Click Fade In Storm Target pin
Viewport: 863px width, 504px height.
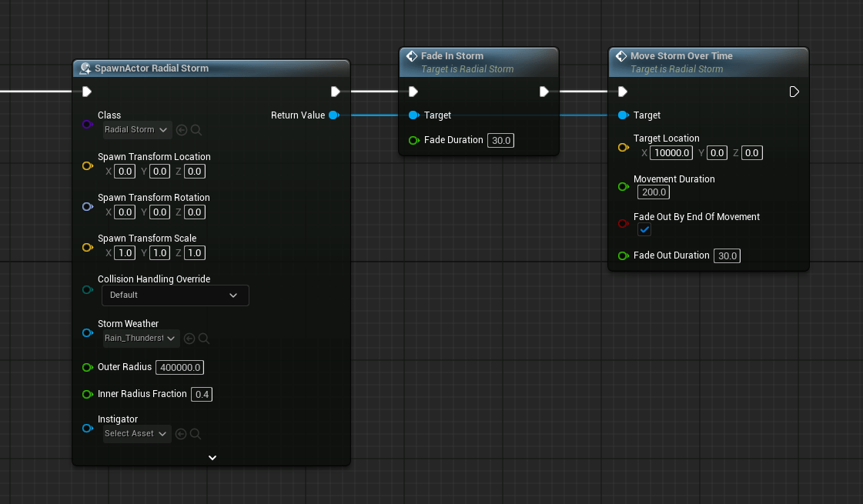coord(414,115)
